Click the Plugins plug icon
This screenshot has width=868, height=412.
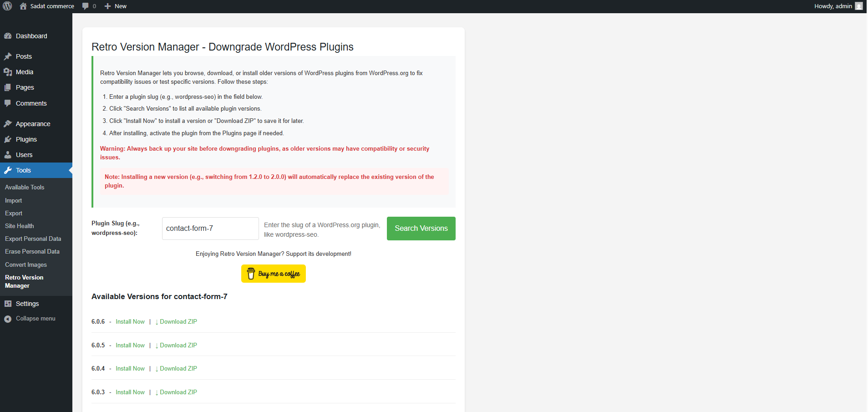(x=8, y=139)
